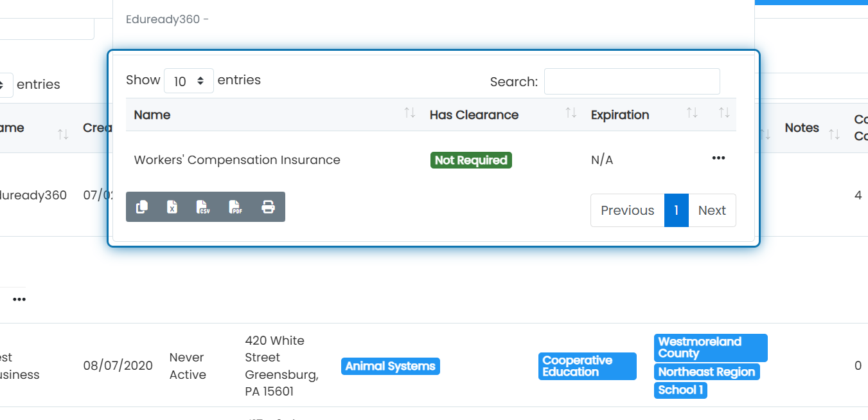Go to the Previous page

(628, 210)
